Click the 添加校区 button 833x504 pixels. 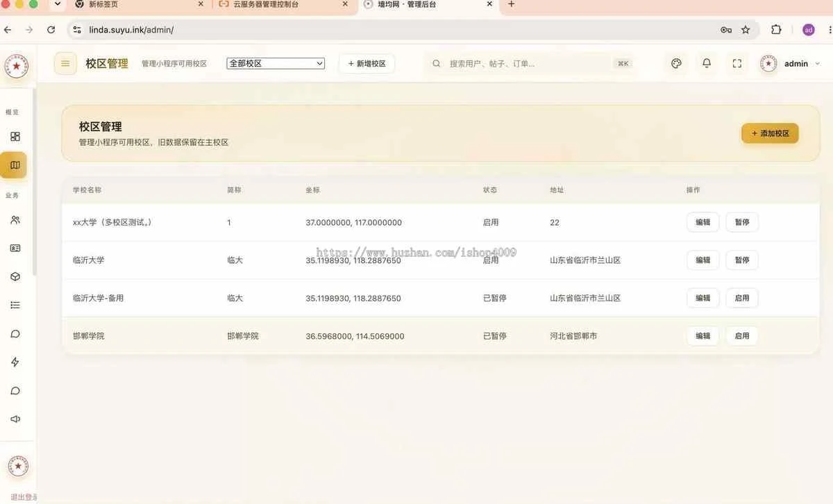point(770,133)
